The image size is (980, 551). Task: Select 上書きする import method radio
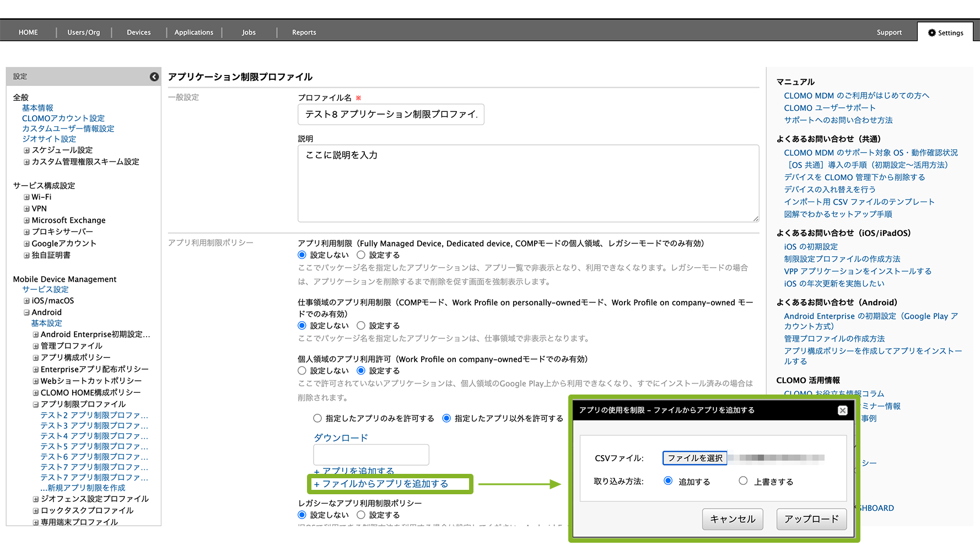[x=743, y=481]
